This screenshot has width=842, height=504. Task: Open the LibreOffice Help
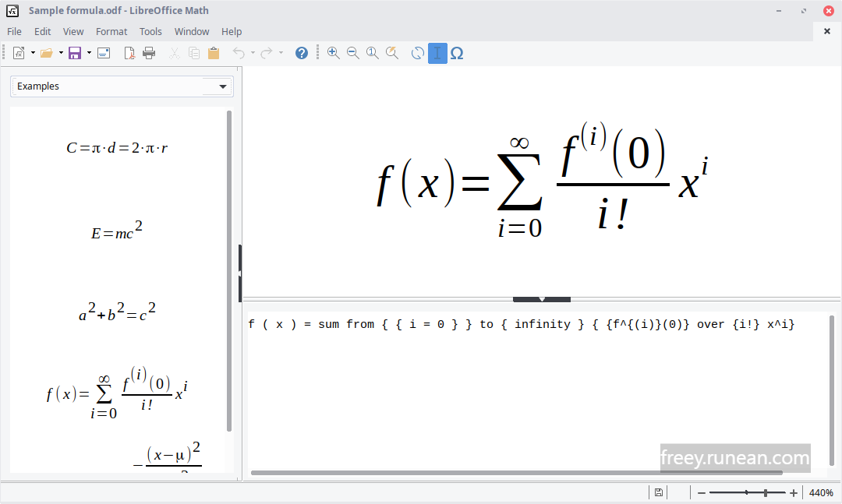click(x=302, y=53)
